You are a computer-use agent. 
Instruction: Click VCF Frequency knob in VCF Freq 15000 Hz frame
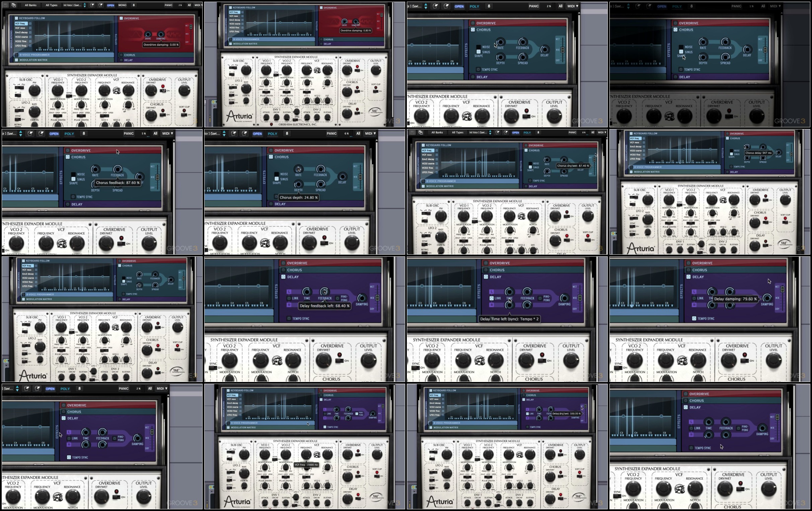tap(306, 455)
